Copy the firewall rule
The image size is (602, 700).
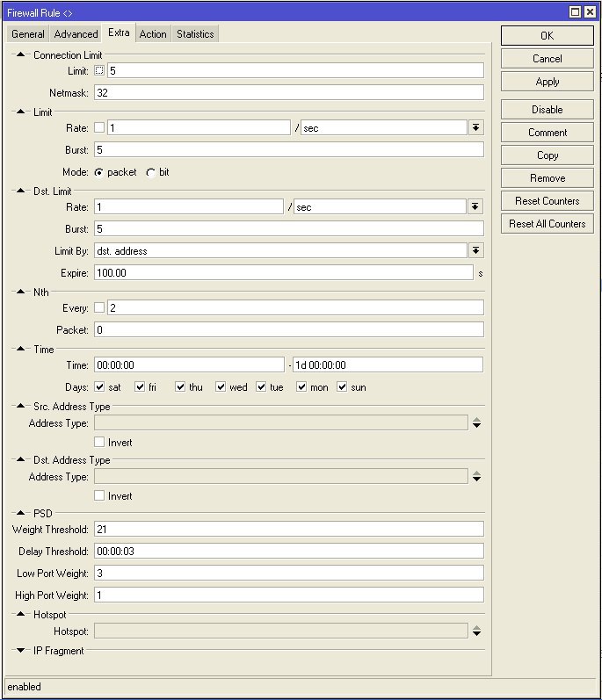pyautogui.click(x=547, y=155)
